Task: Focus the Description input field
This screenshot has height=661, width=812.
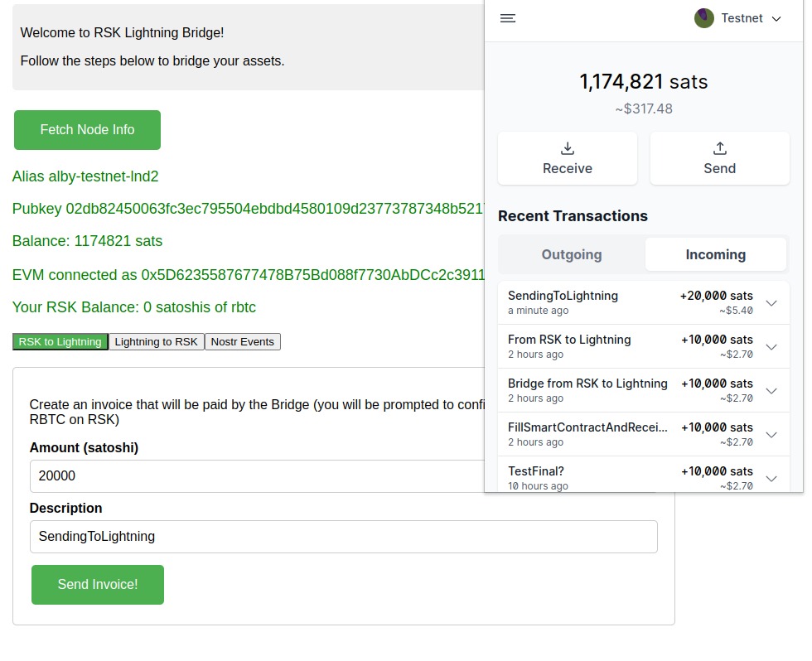Action: pos(344,537)
